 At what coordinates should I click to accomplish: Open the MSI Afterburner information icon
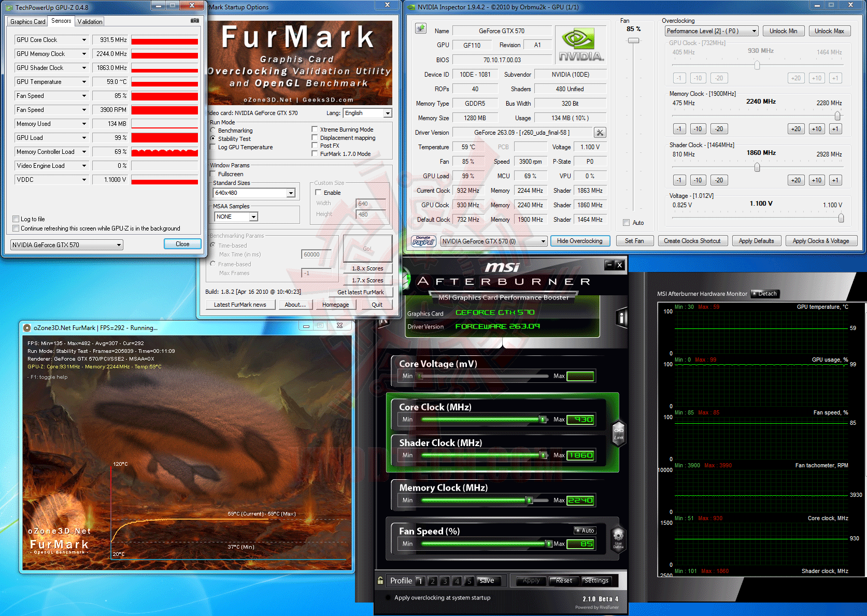[621, 318]
